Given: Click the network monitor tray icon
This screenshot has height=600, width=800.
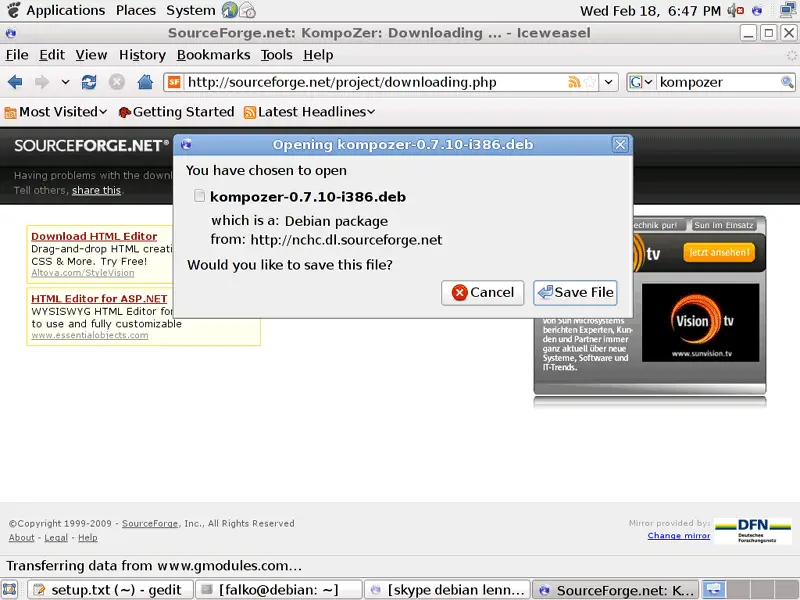Looking at the screenshot, I should 788,10.
